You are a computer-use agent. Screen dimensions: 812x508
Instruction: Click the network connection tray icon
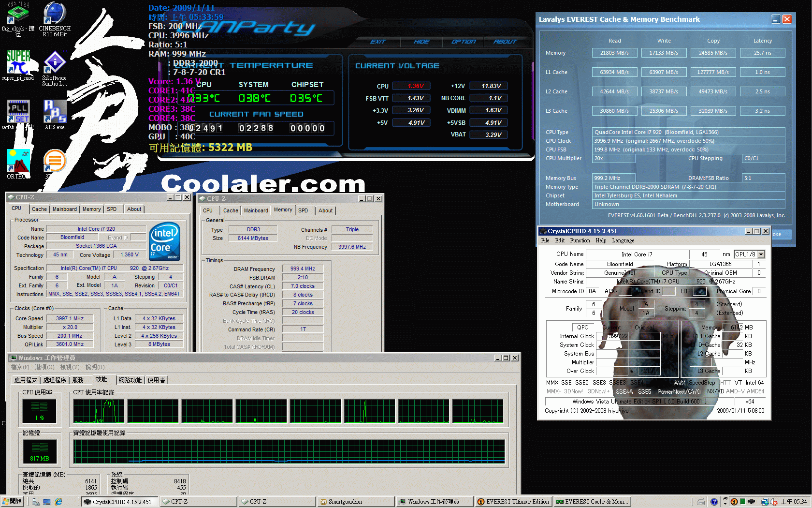coord(765,502)
